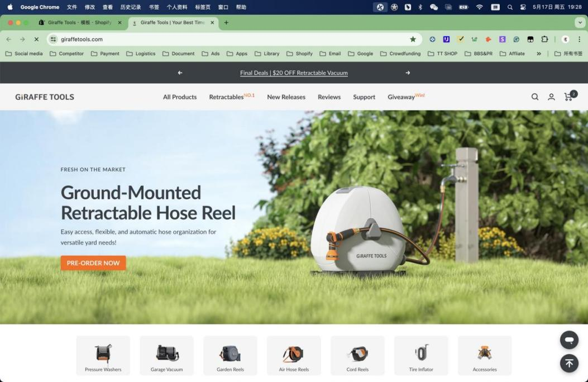This screenshot has width=588, height=382.
Task: Open Control Center icon in menu bar
Action: 523,7
